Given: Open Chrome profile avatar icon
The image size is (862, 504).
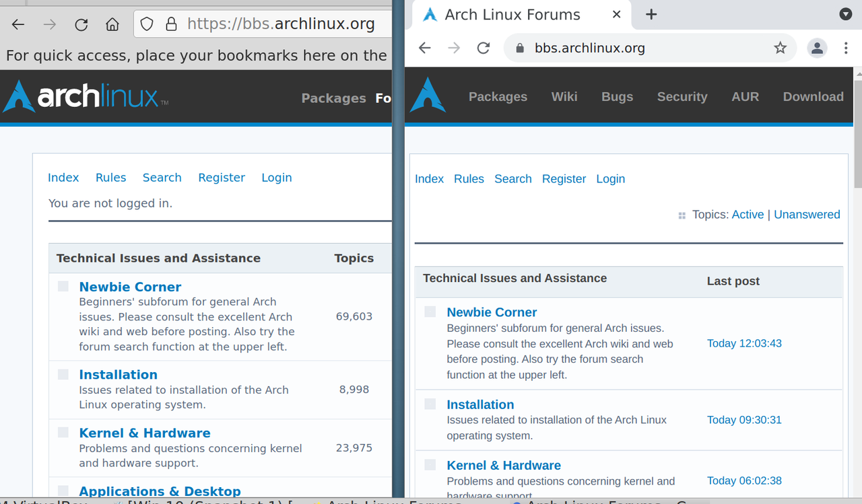Looking at the screenshot, I should pos(817,48).
